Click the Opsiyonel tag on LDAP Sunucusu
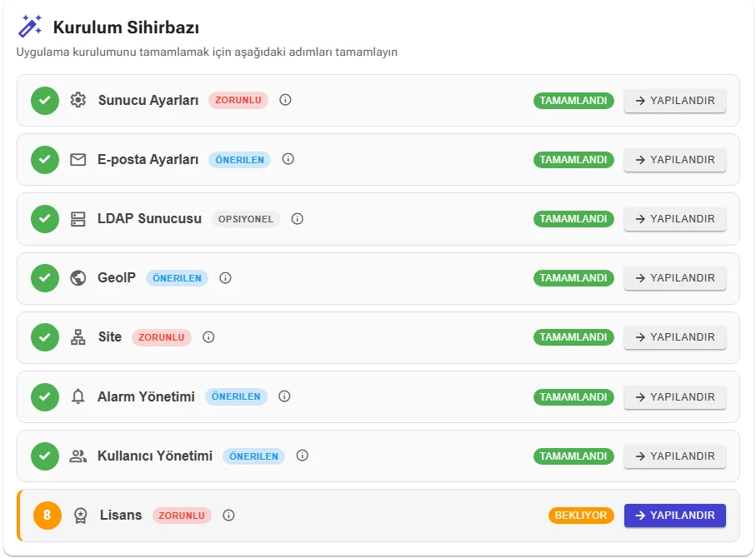 (x=246, y=219)
